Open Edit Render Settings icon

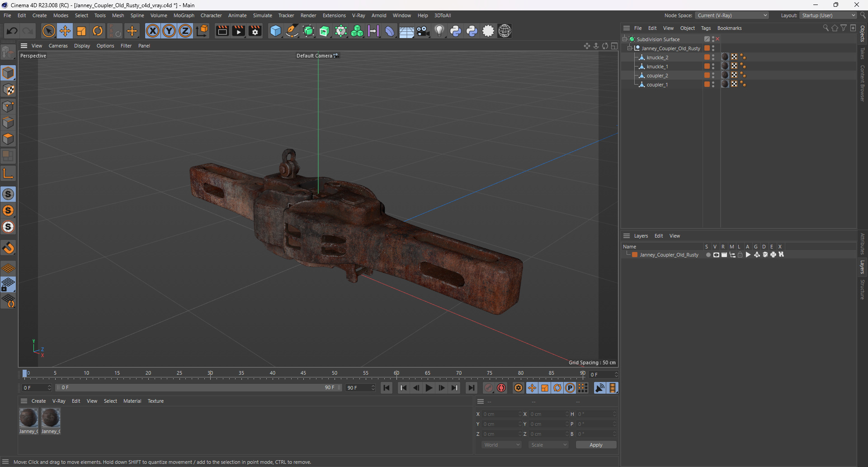pos(255,31)
